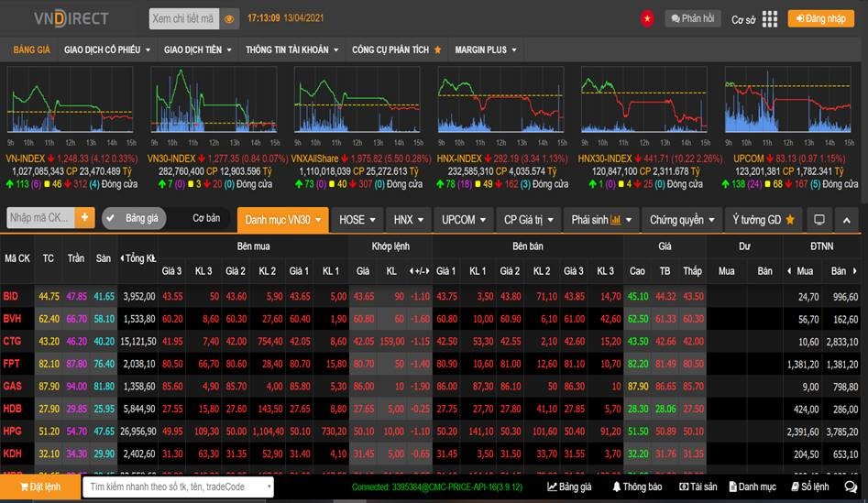868x503 pixels.
Task: Switch to Cơ bản view
Action: [206, 218]
